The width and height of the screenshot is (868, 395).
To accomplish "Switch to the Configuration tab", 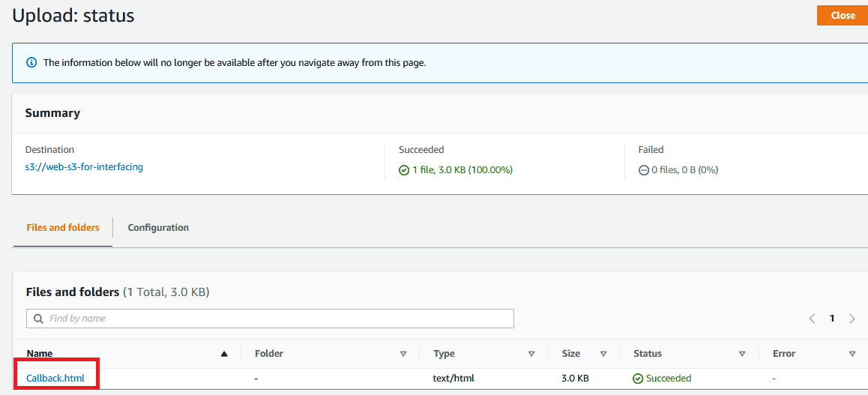I will pyautogui.click(x=158, y=228).
